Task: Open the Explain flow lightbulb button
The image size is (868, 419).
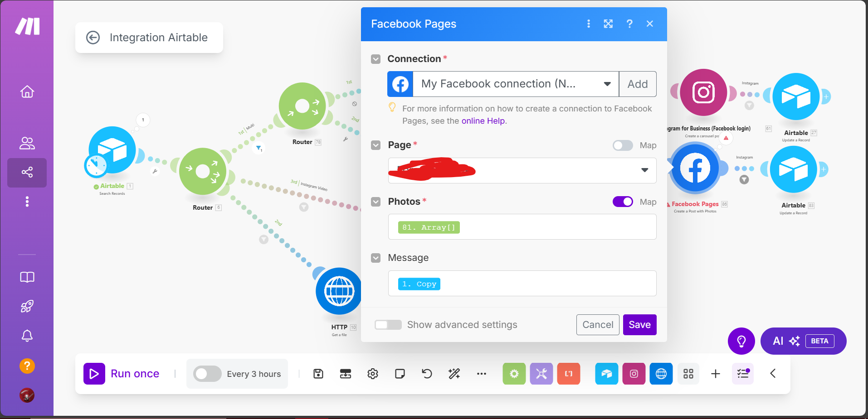Action: pos(741,341)
